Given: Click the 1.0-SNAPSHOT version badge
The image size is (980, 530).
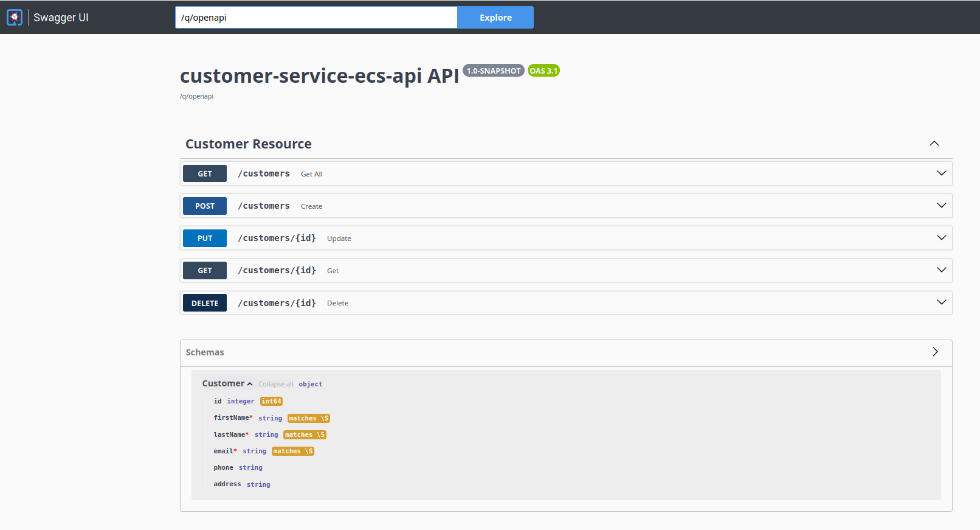Looking at the screenshot, I should 493,71.
